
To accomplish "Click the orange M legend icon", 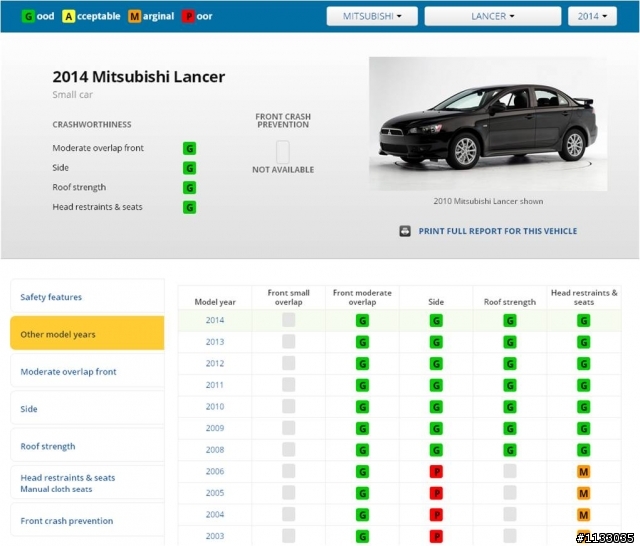I will (x=134, y=16).
